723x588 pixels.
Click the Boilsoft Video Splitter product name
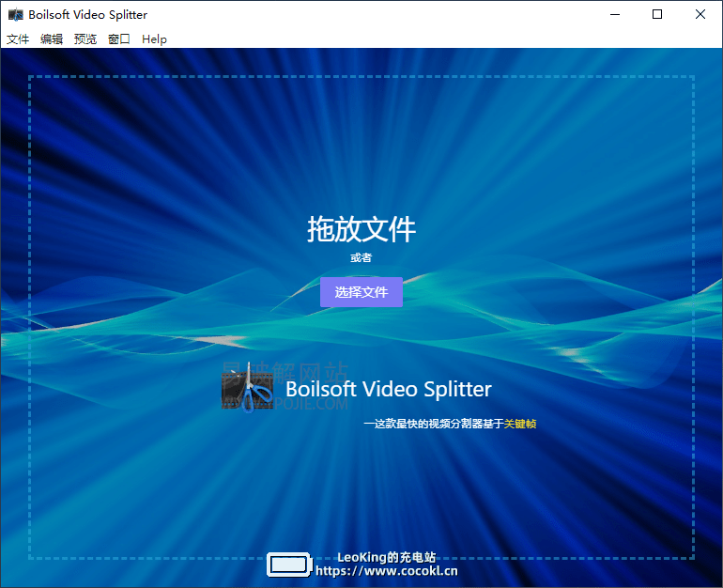pos(388,389)
